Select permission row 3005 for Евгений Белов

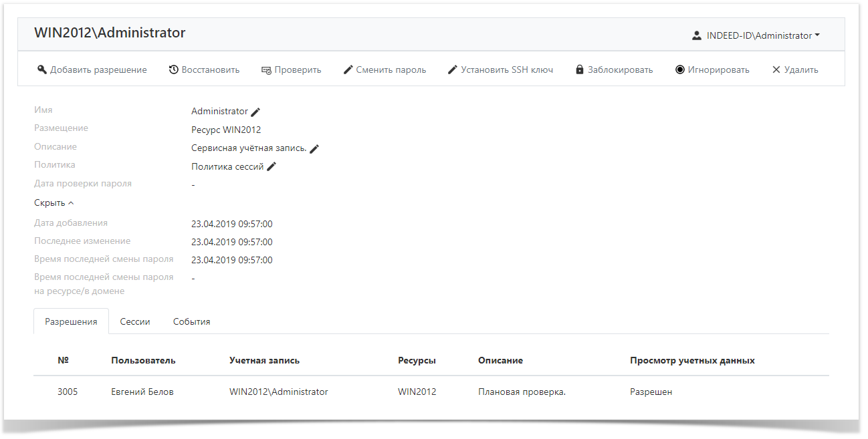click(x=267, y=392)
